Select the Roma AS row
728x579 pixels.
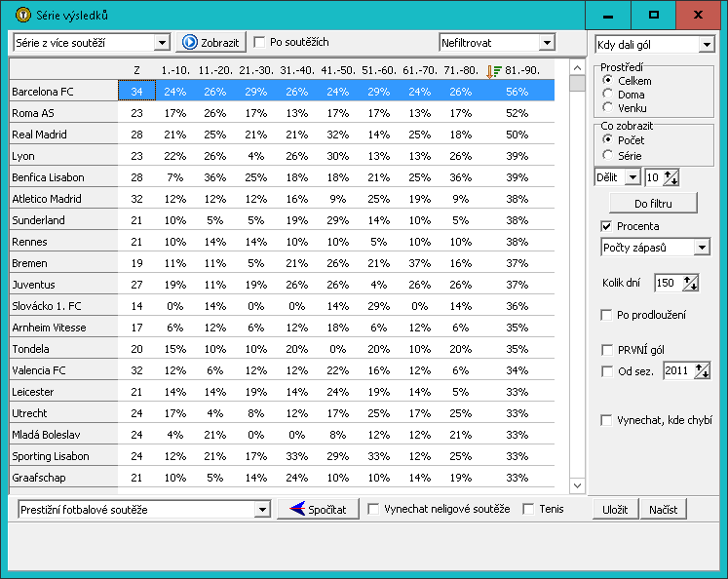point(282,113)
